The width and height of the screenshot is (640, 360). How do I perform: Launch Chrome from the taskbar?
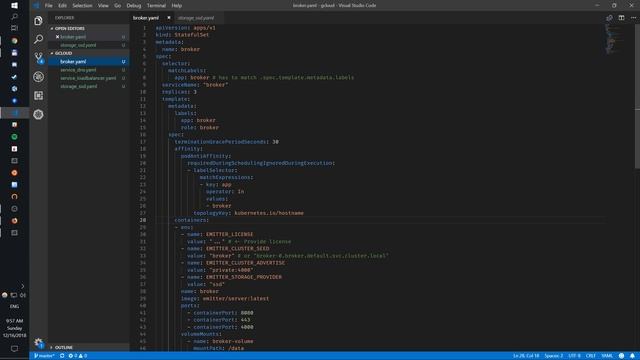click(14, 40)
